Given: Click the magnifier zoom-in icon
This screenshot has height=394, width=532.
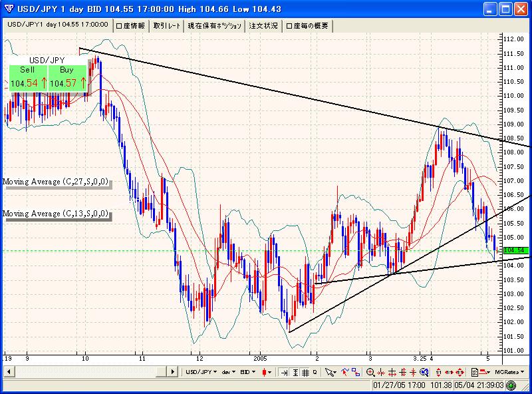Looking at the screenshot, I should click(370, 372).
